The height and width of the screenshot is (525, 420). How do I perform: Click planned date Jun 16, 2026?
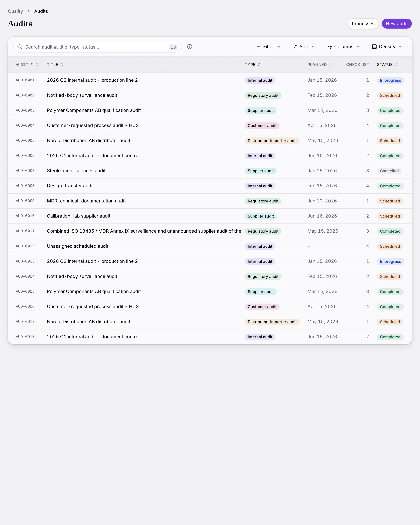322,216
